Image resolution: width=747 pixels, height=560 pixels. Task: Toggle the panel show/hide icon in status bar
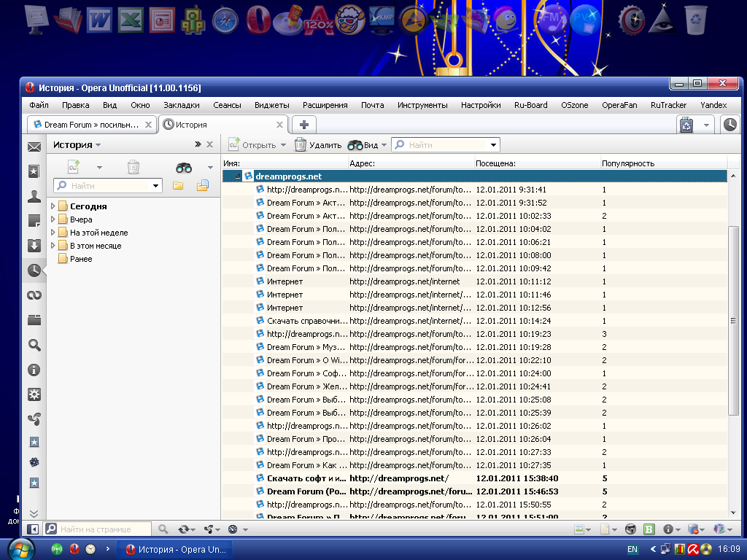point(32,529)
